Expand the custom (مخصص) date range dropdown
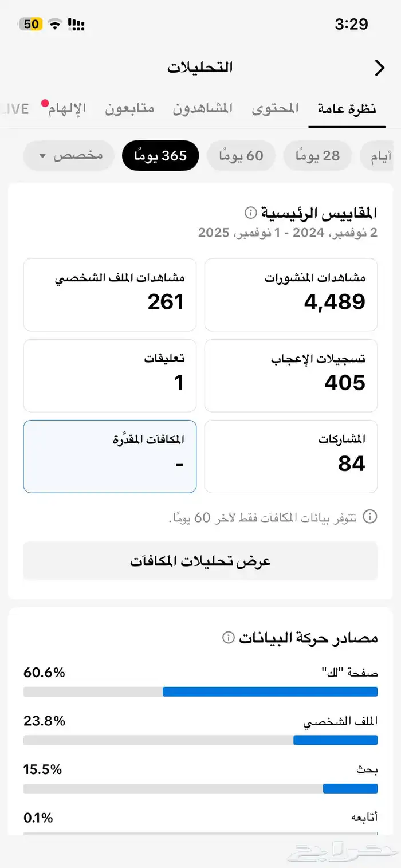This screenshot has width=401, height=868. tap(68, 155)
